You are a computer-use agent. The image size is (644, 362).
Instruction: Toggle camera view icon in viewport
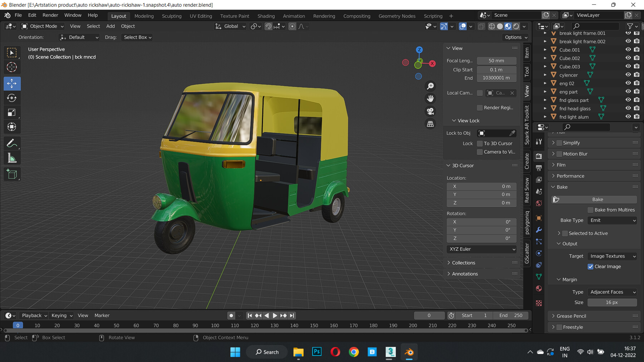[x=430, y=111]
